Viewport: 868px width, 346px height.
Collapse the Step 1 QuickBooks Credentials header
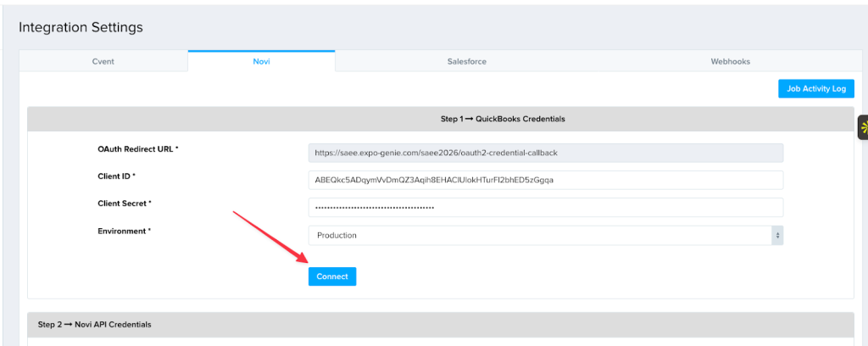point(441,119)
